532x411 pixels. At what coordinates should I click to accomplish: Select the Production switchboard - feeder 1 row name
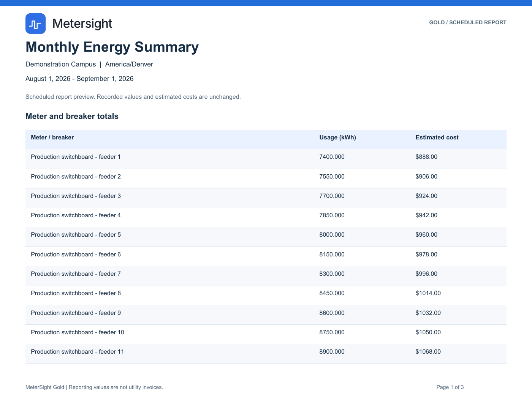click(76, 157)
